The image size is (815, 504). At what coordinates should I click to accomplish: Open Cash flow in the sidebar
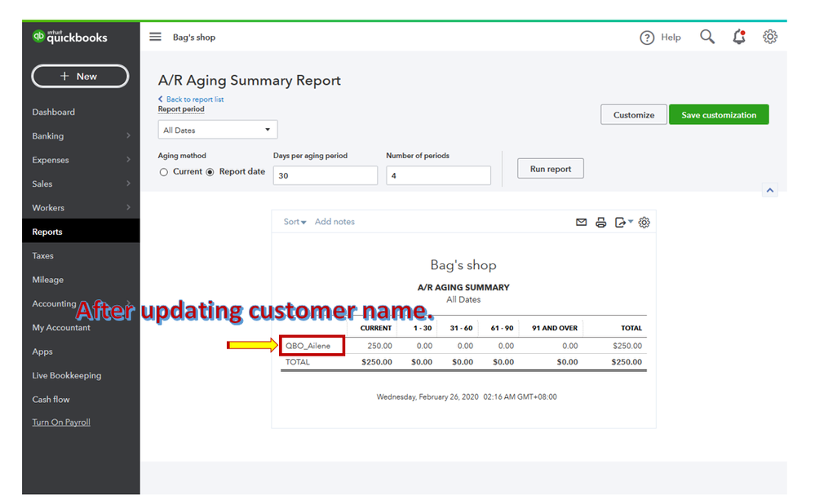(x=51, y=399)
